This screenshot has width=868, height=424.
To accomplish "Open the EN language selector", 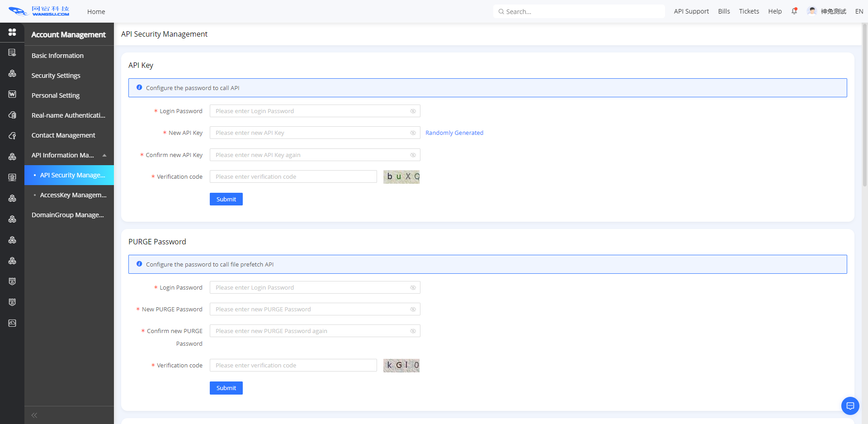I will [859, 11].
